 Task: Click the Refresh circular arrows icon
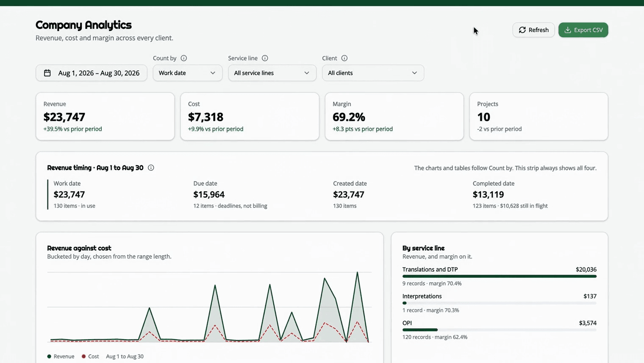coord(522,30)
